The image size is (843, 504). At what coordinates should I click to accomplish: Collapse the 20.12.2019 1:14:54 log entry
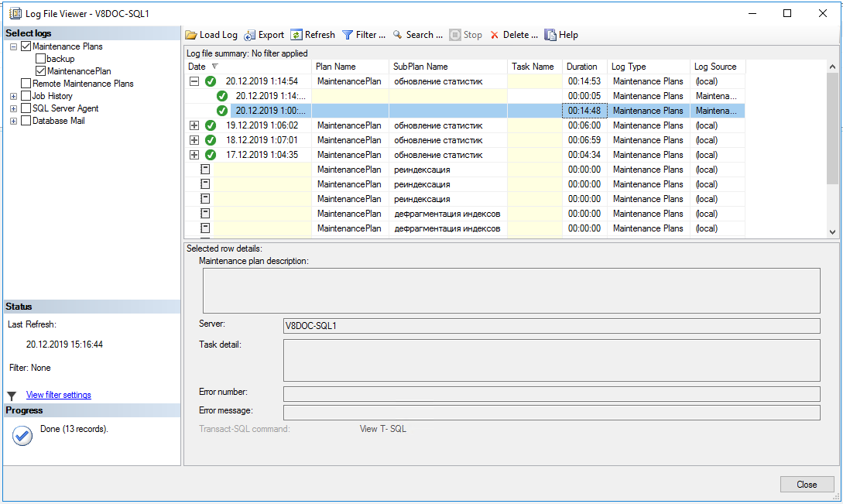pyautogui.click(x=194, y=81)
